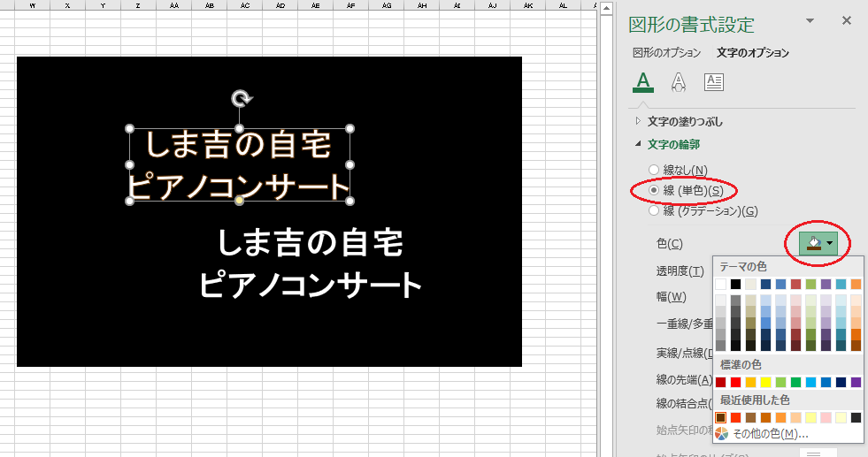Pick dark blue in the theme colors top row

coord(765,284)
